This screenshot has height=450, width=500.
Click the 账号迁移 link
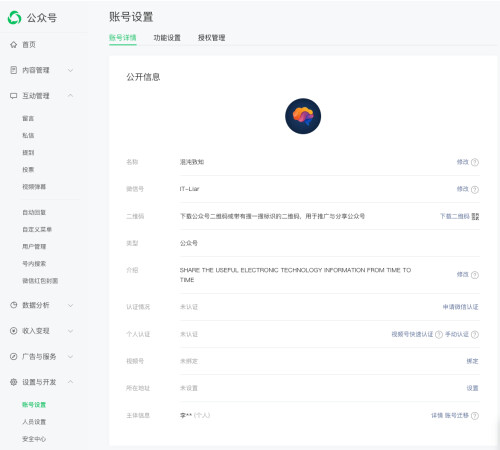[457, 415]
